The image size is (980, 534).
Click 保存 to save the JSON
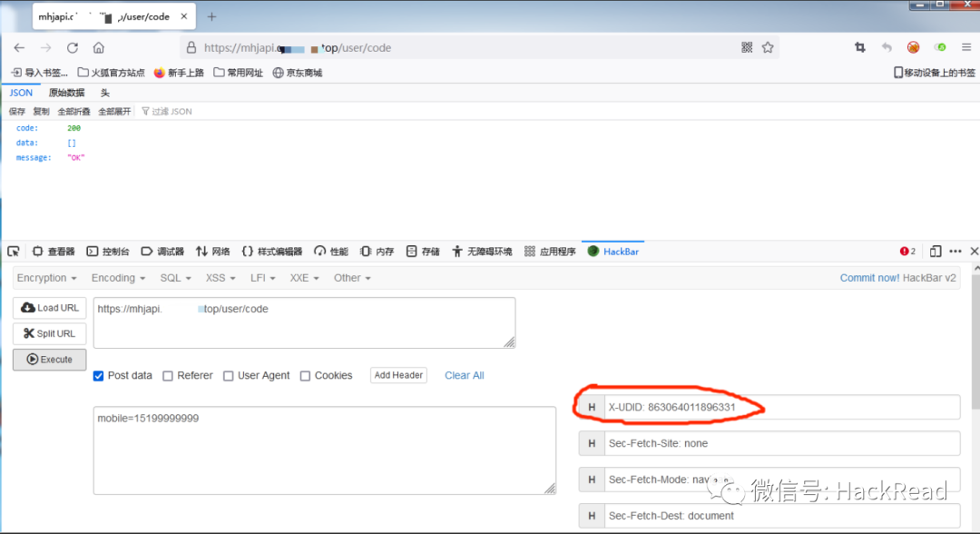[x=17, y=112]
